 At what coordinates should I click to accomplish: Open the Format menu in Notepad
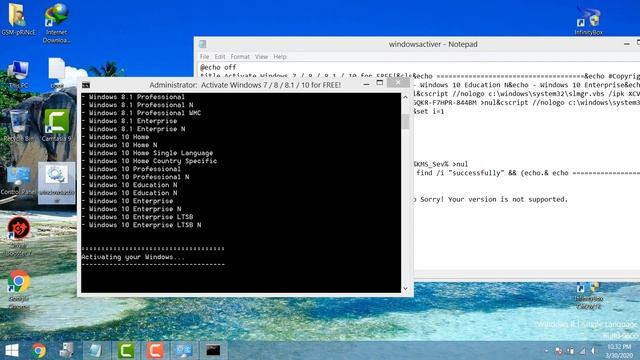point(240,57)
